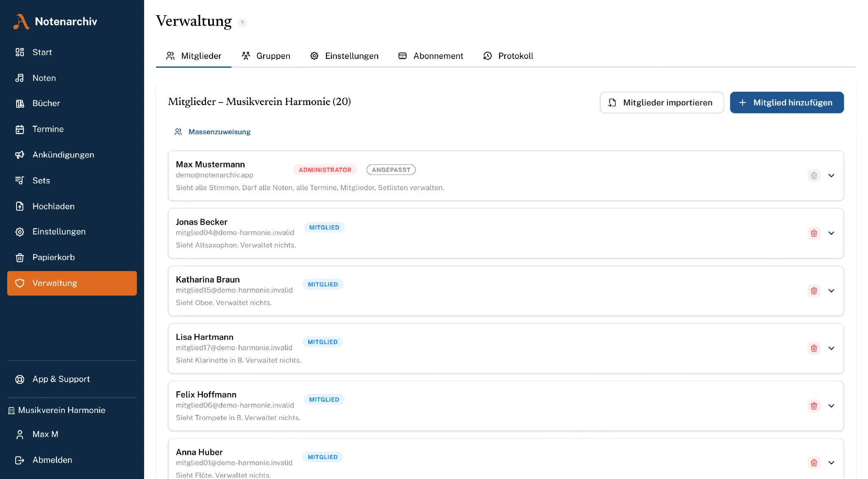Click the help question mark next to Verwaltung
The height and width of the screenshot is (479, 868).
coord(242,23)
